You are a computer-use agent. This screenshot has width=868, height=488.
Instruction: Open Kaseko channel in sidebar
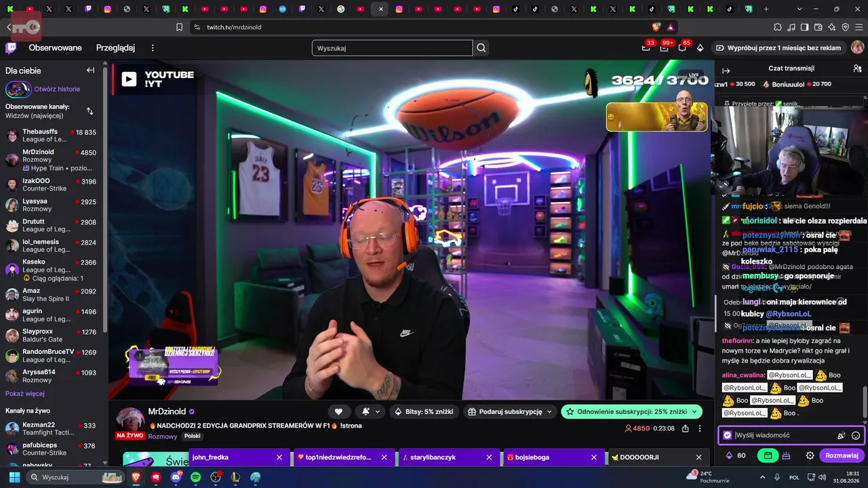click(51, 270)
